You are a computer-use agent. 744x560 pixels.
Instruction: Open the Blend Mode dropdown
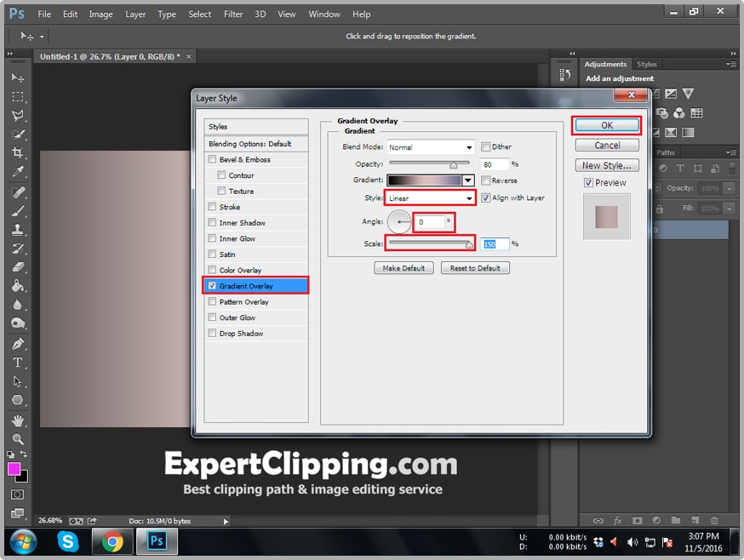[x=431, y=147]
